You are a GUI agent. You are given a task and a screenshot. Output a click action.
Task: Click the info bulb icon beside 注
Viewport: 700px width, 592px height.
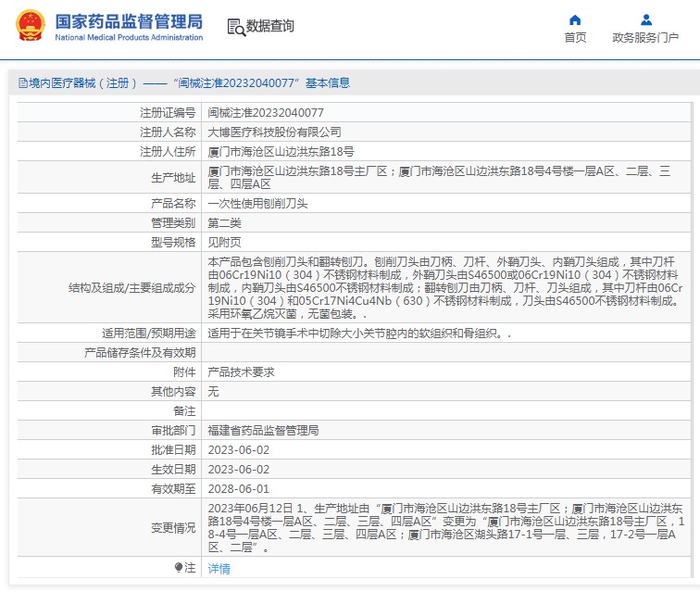click(x=179, y=567)
